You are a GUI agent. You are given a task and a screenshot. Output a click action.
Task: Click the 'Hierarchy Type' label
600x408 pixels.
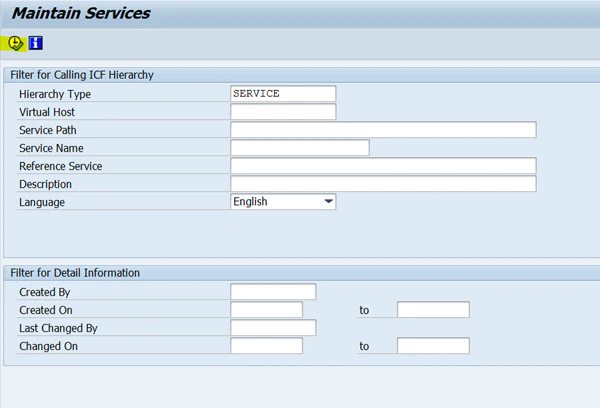point(55,94)
